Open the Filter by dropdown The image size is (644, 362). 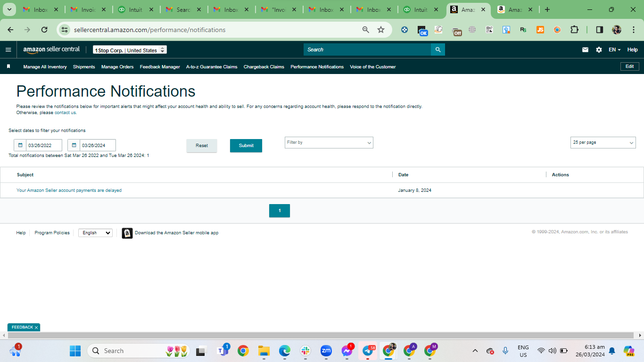point(329,142)
